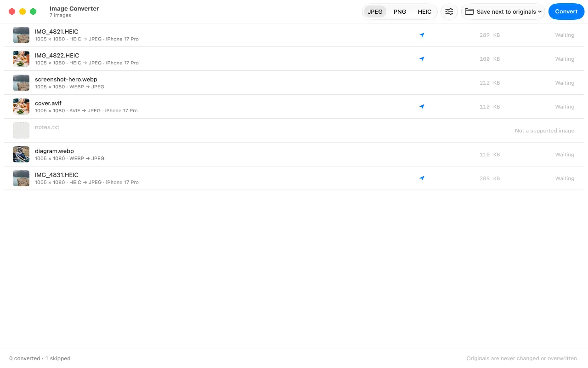Click "Originals are never changed or overwritten" note
This screenshot has width=588, height=368.
pyautogui.click(x=522, y=358)
